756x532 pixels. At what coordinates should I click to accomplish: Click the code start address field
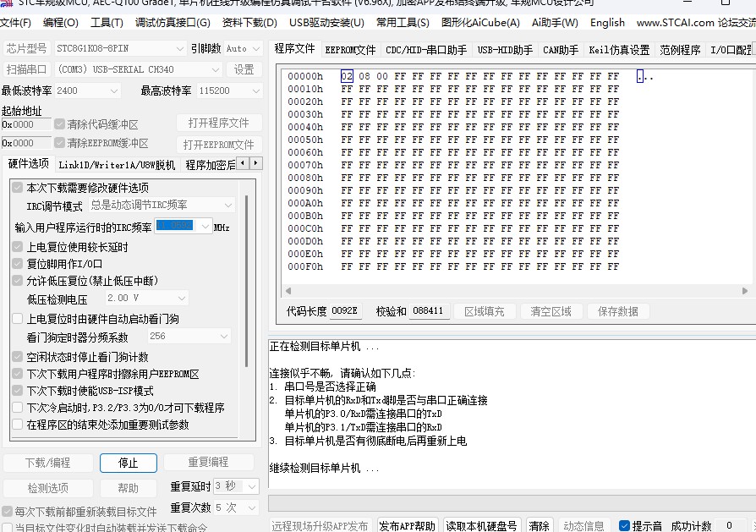point(26,124)
